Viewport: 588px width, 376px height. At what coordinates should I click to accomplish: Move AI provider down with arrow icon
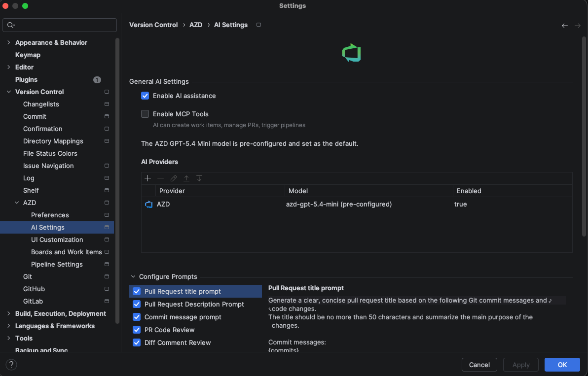(199, 178)
